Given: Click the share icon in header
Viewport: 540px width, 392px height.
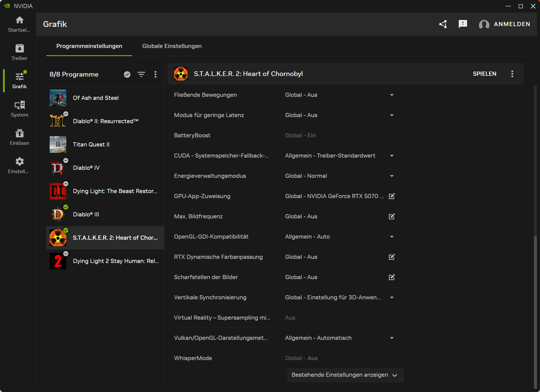Looking at the screenshot, I should pos(443,24).
